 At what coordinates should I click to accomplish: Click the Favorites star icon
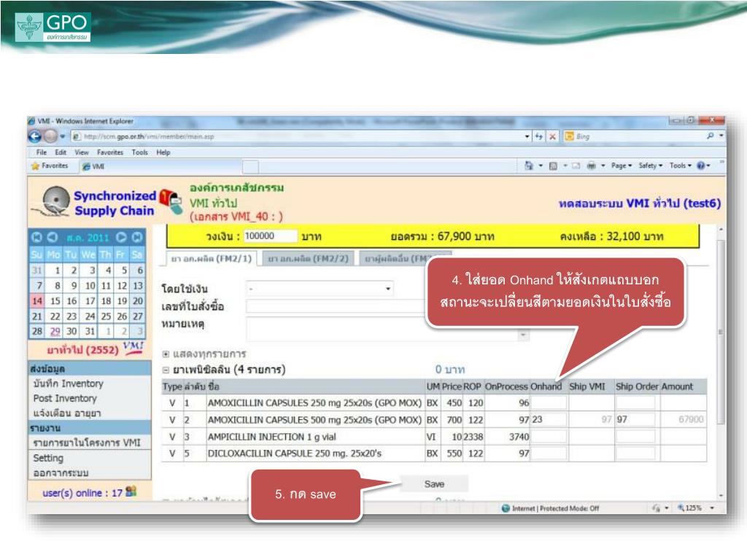[x=35, y=166]
